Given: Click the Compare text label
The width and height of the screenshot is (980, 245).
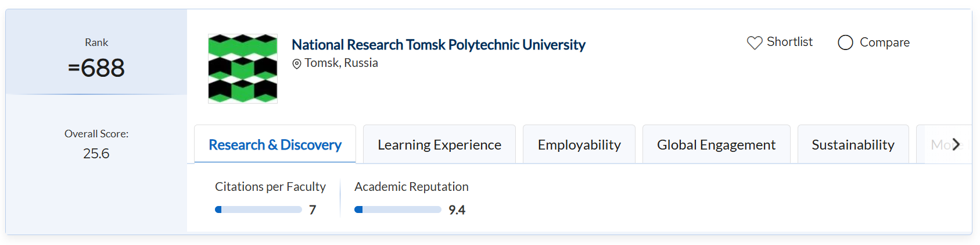Looking at the screenshot, I should pyautogui.click(x=884, y=42).
